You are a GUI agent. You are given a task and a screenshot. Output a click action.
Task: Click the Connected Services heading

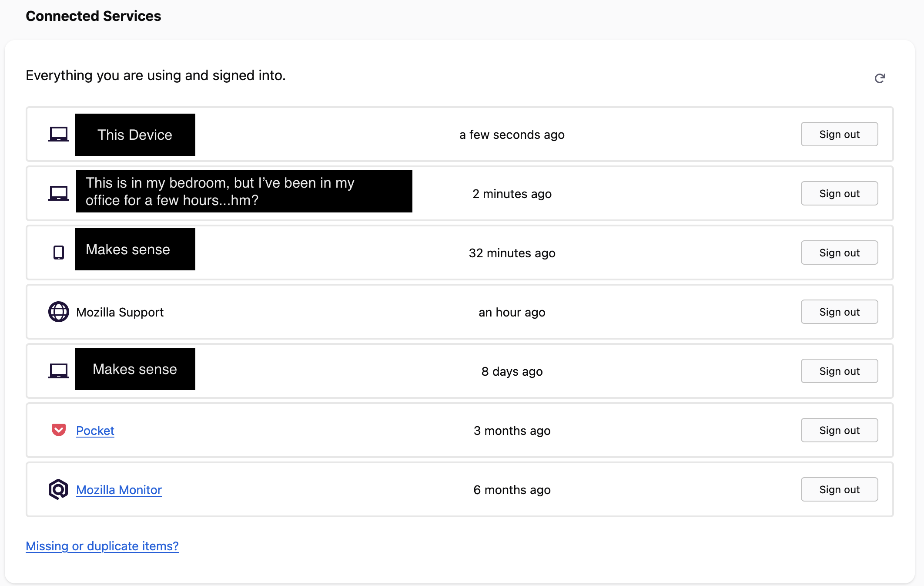click(x=94, y=16)
